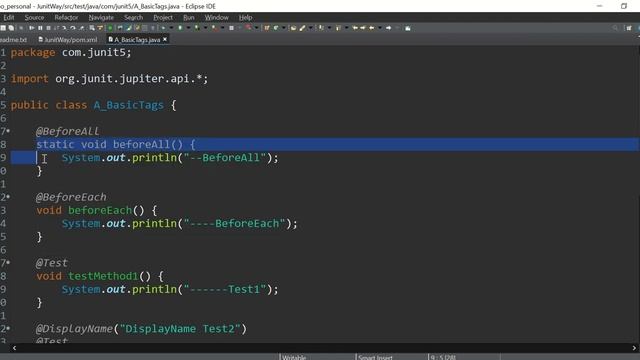Viewport: 640px width, 360px height.
Task: Open the Edit menu
Action: coord(9,18)
